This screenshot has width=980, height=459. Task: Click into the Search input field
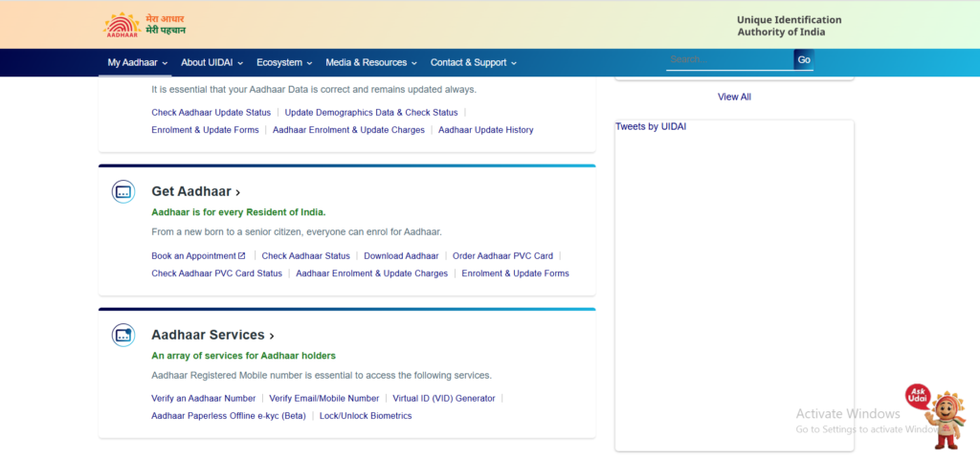click(729, 59)
